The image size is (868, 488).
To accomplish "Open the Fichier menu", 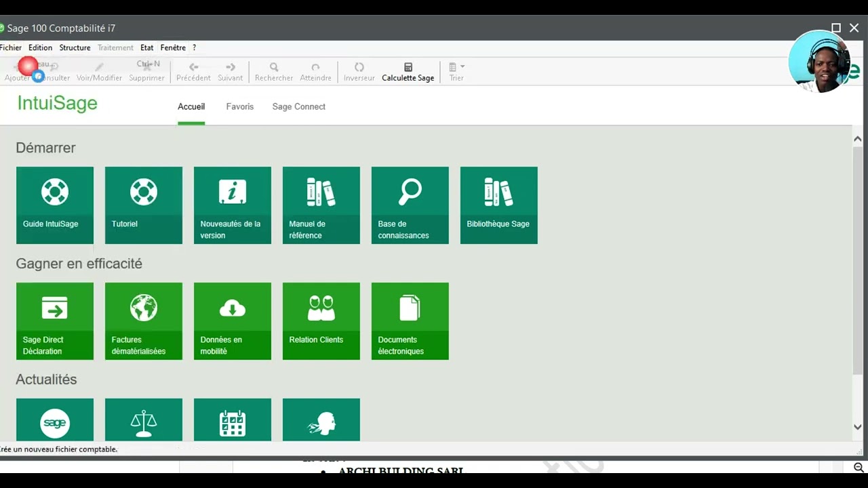I will (x=11, y=47).
